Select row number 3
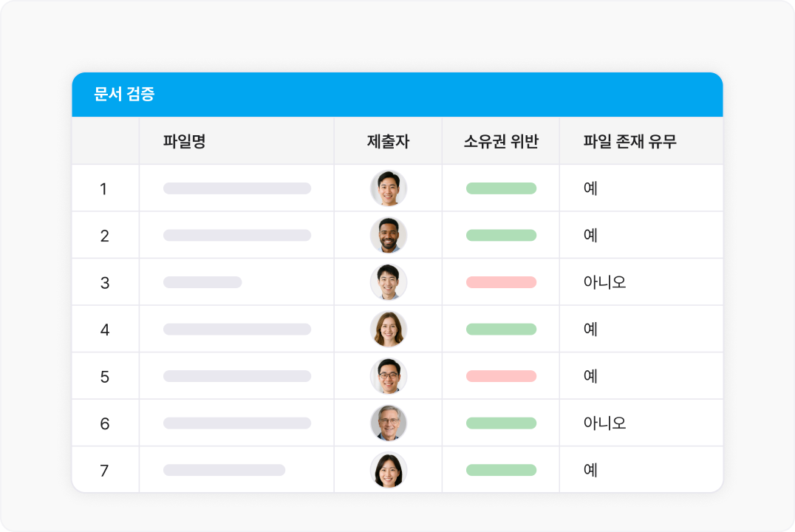The height and width of the screenshot is (532, 795). [104, 283]
